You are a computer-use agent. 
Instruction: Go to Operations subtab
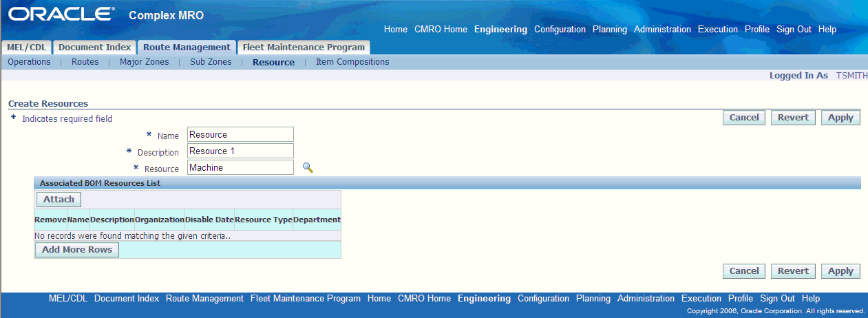(x=29, y=62)
